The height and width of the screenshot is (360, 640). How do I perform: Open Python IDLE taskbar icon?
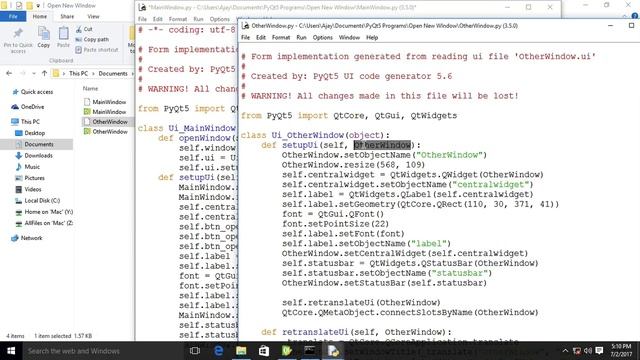tap(333, 351)
